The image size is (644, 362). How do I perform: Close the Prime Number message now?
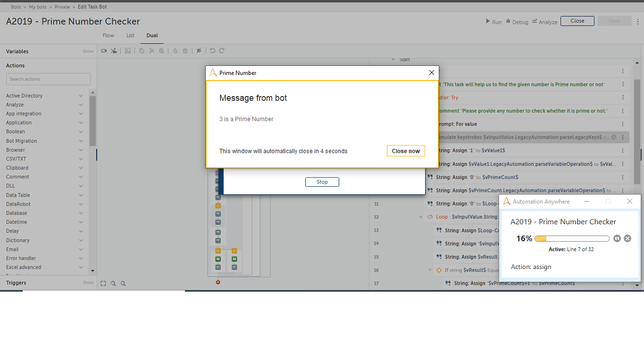coord(406,151)
